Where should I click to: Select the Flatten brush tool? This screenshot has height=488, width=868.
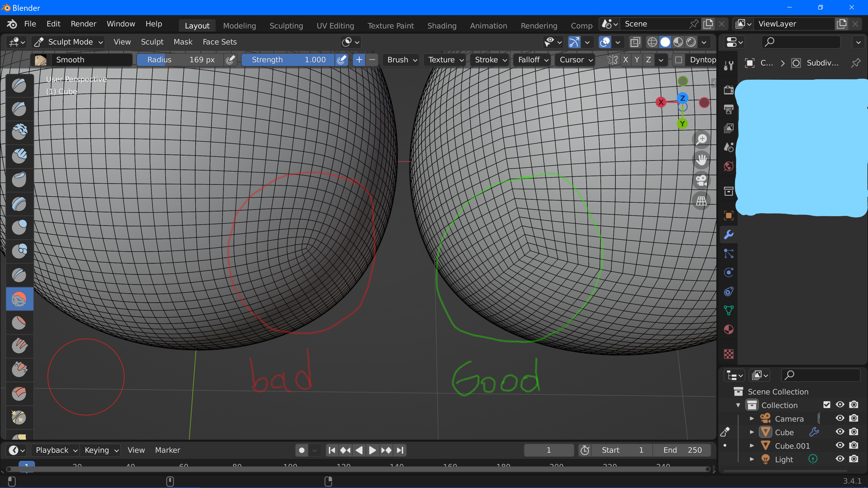point(19,322)
